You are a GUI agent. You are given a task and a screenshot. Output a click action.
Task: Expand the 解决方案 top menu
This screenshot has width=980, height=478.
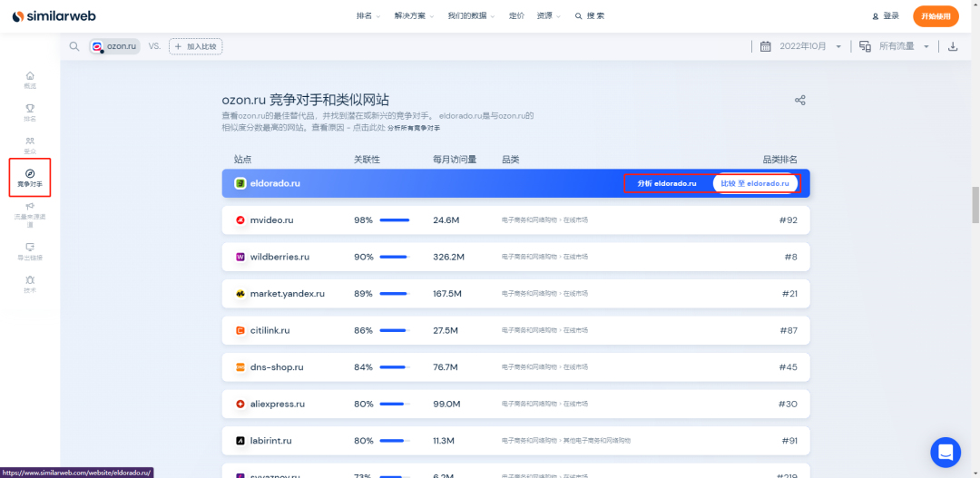pos(414,15)
